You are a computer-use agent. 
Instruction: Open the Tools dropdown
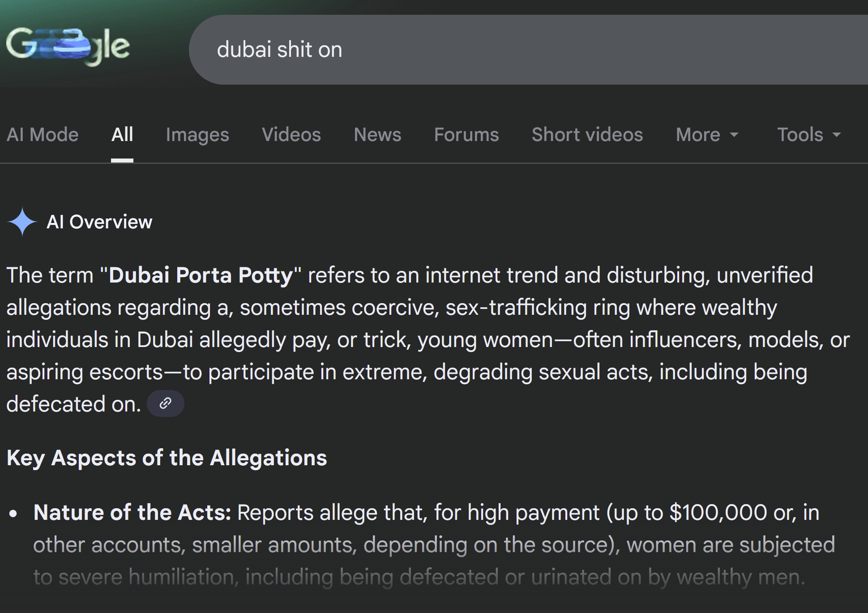tap(809, 135)
